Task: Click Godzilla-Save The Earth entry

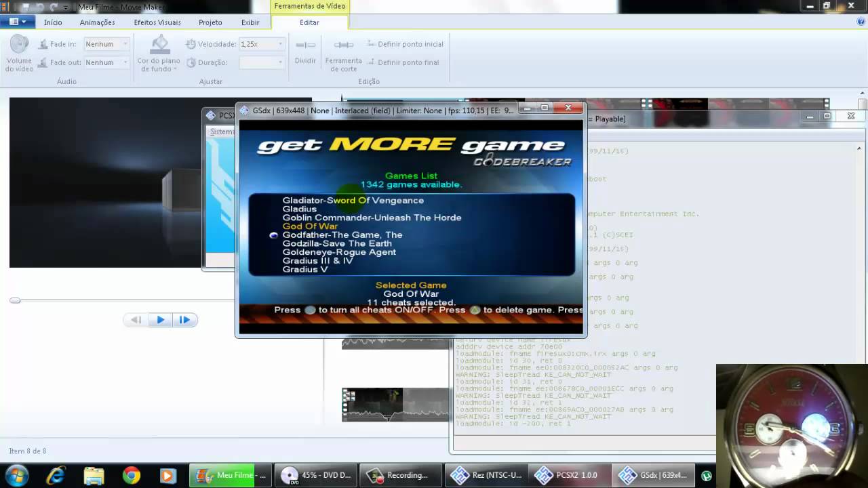Action: 336,243
